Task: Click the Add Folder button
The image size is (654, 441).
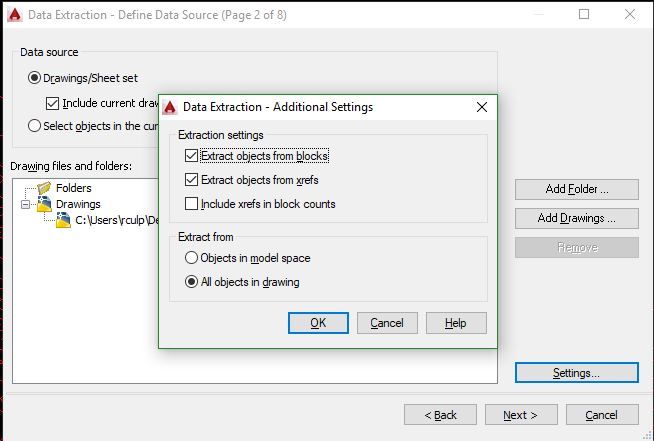Action: coord(576,189)
